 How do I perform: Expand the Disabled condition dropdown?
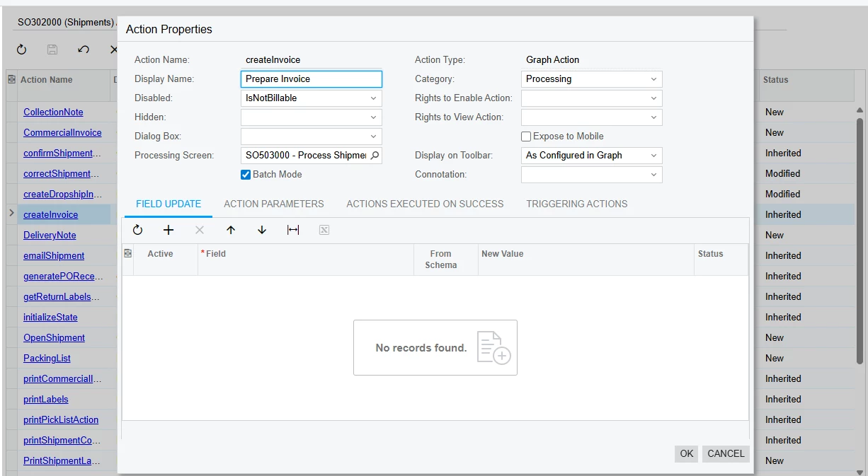(375, 98)
